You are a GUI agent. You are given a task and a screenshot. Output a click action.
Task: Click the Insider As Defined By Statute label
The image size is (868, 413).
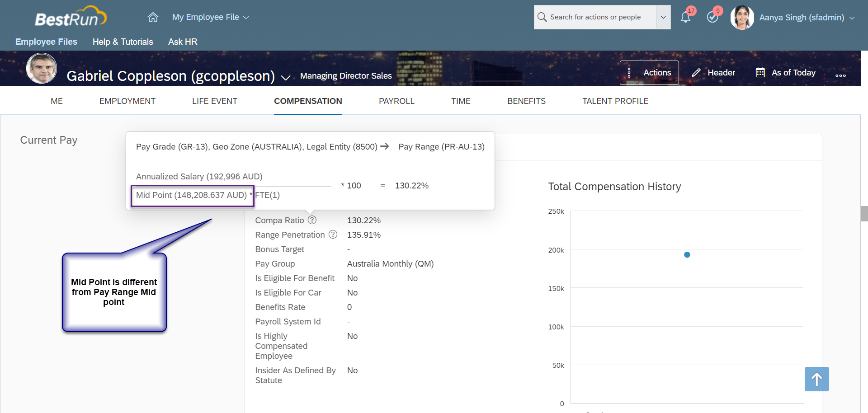[296, 375]
